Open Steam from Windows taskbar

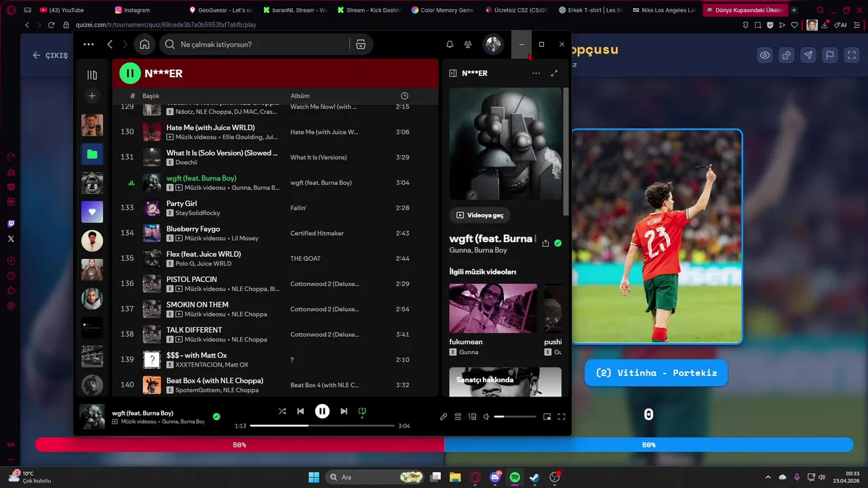tap(534, 477)
